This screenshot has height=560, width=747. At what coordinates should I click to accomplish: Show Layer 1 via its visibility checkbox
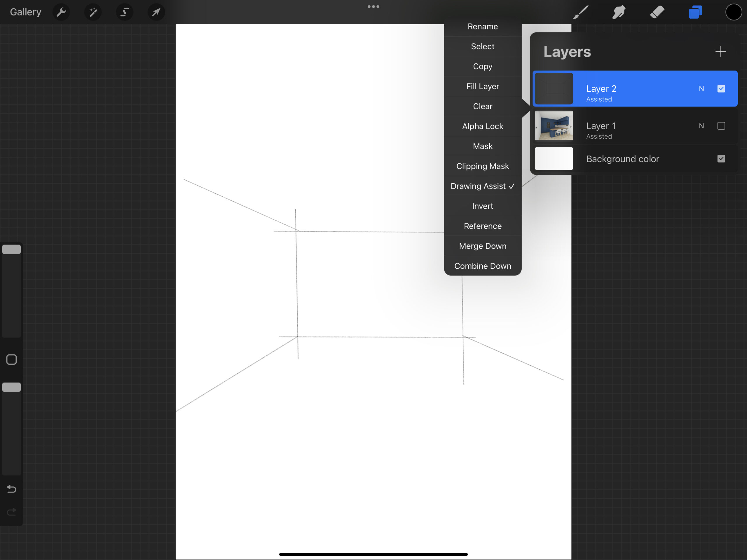point(721,126)
